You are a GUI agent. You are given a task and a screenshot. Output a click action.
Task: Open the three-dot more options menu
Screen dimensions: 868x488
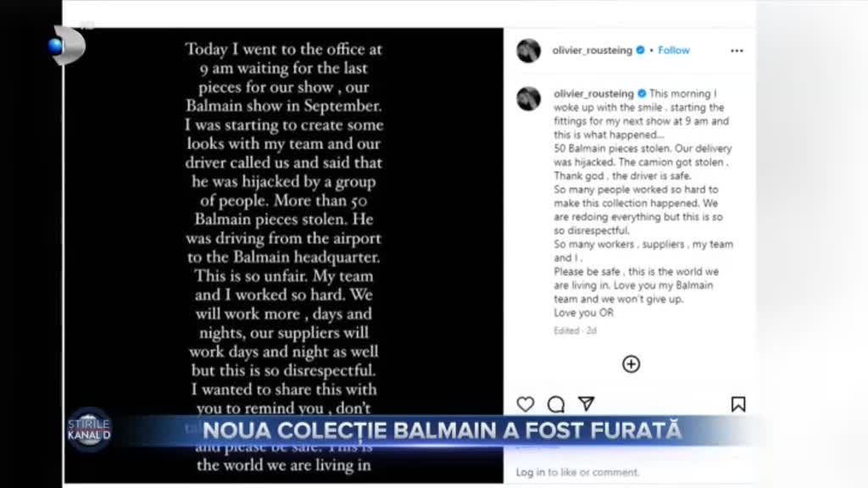pos(737,50)
